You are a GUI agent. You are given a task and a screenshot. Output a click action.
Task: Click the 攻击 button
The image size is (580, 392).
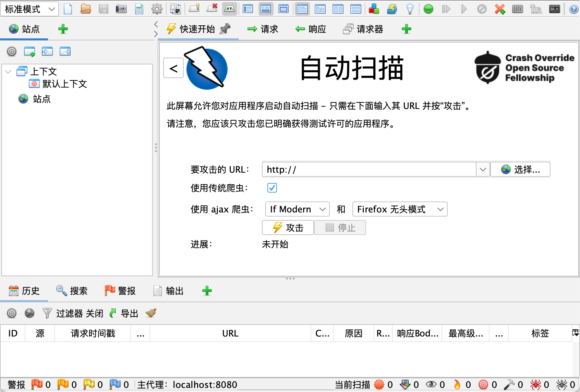click(288, 228)
